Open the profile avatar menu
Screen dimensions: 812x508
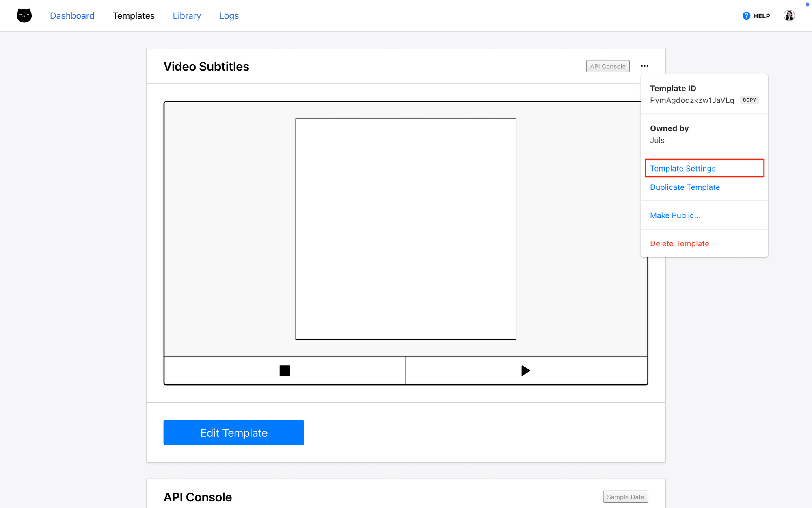click(789, 15)
